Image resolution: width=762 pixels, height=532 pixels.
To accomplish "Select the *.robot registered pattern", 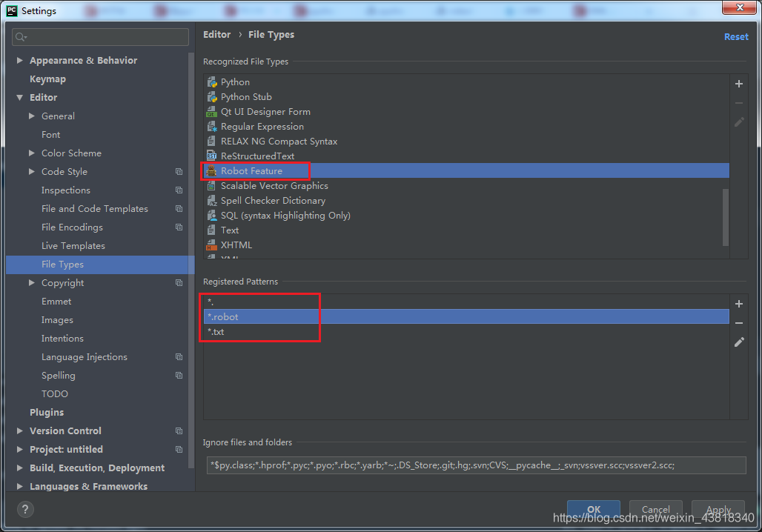I will [466, 317].
